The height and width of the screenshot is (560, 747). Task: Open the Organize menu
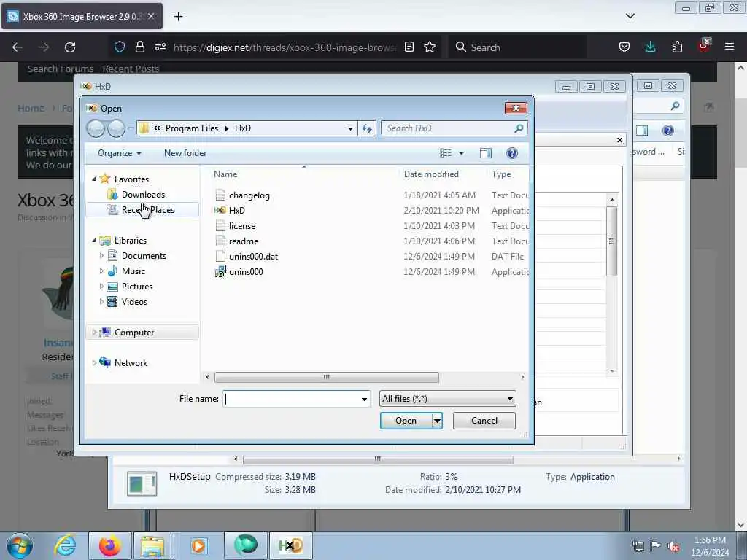[x=120, y=153]
